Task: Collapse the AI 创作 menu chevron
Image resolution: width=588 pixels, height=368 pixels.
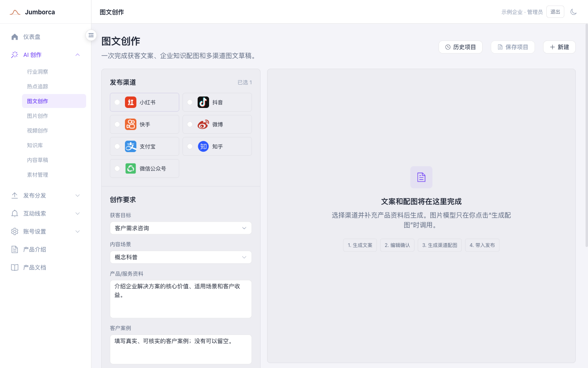Action: tap(78, 55)
